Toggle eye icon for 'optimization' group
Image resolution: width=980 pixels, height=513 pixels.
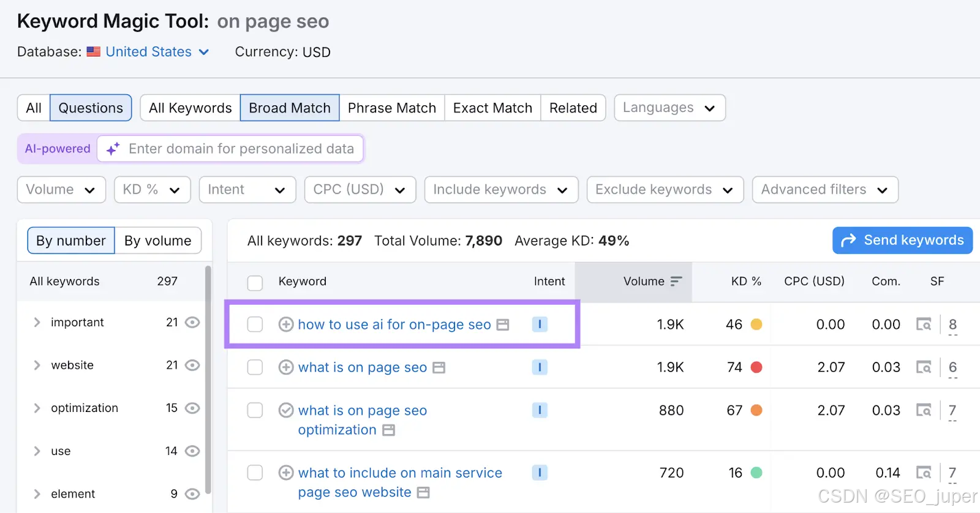click(x=192, y=408)
